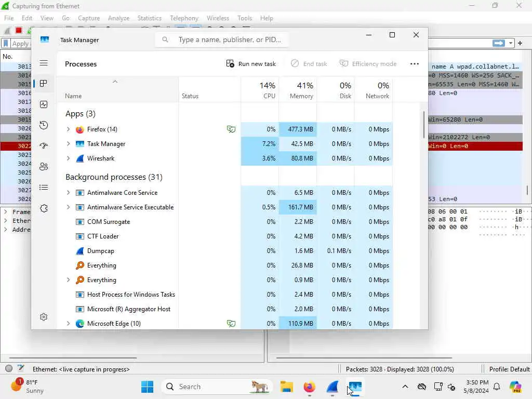Viewport: 532px width, 399px height.
Task: Click the Wireshark shark fin process icon
Action: (x=79, y=158)
